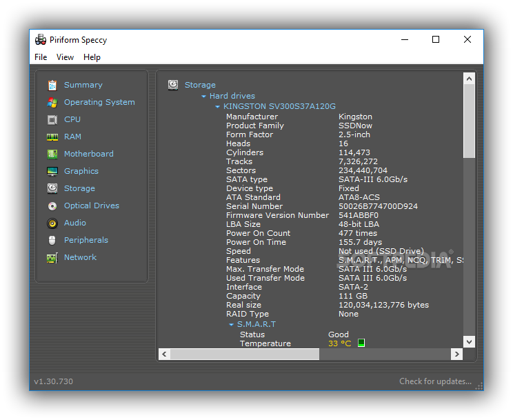Go to Operating System section
Viewport: 513px width, 420px height.
(99, 102)
